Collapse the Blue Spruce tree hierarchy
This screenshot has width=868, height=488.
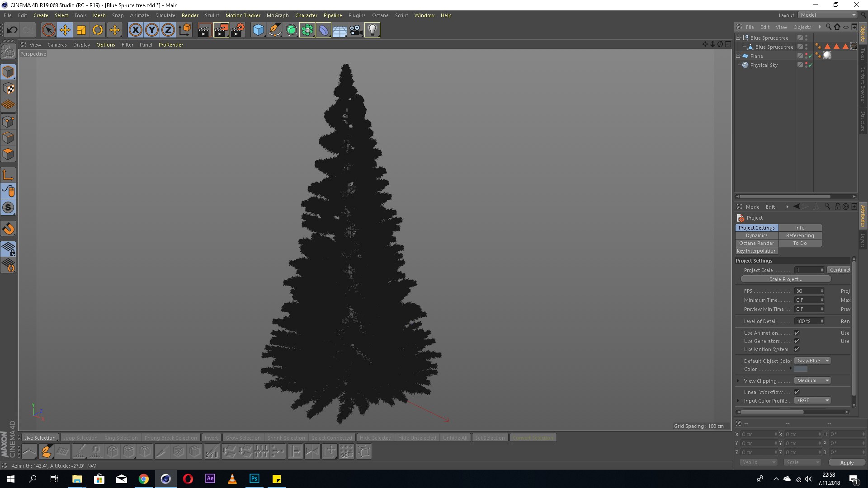click(x=738, y=38)
